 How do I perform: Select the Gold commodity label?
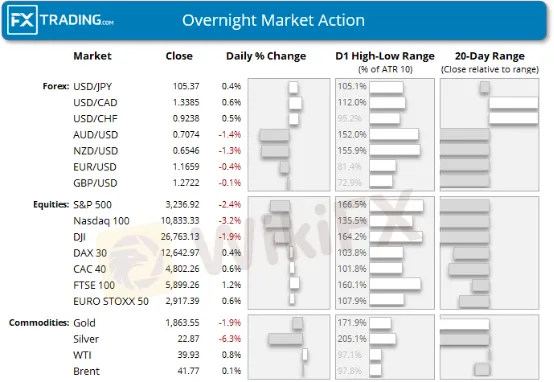click(x=84, y=323)
